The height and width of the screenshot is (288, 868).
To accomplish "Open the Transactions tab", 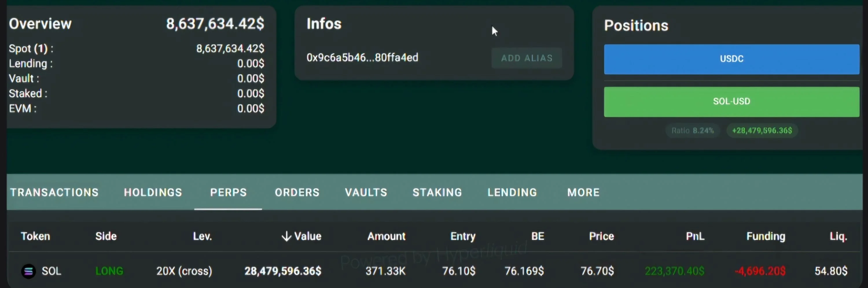I will 54,192.
